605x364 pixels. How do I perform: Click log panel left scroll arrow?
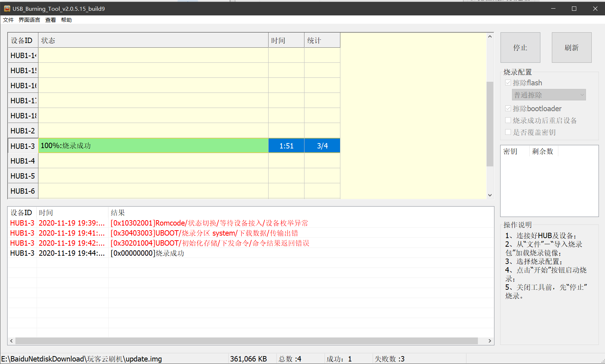[11, 341]
